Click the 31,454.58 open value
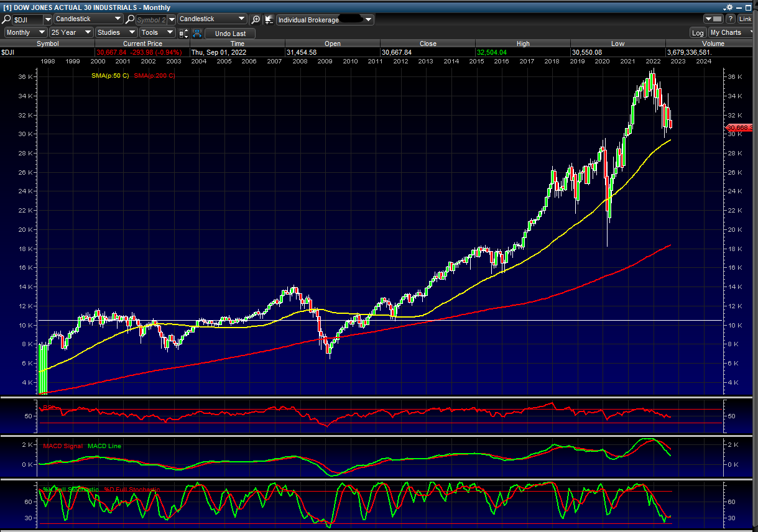Viewport: 758px width, 532px height. coord(302,52)
